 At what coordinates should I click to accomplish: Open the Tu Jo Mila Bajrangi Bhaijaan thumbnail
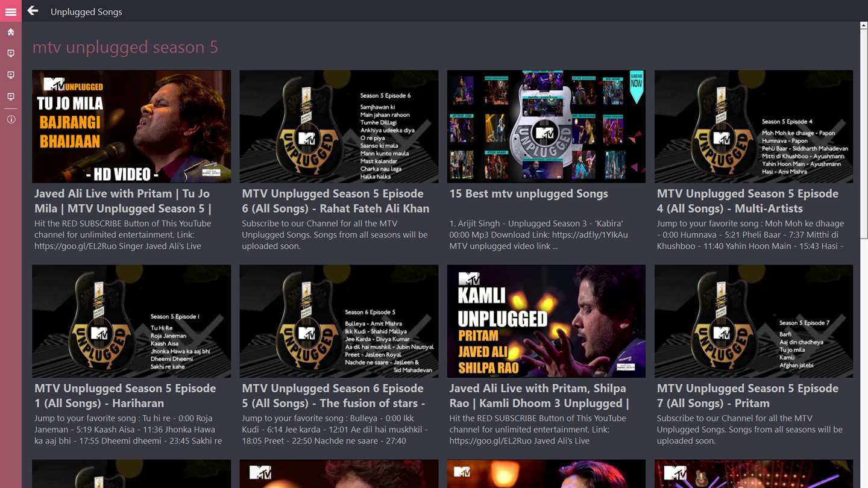131,127
